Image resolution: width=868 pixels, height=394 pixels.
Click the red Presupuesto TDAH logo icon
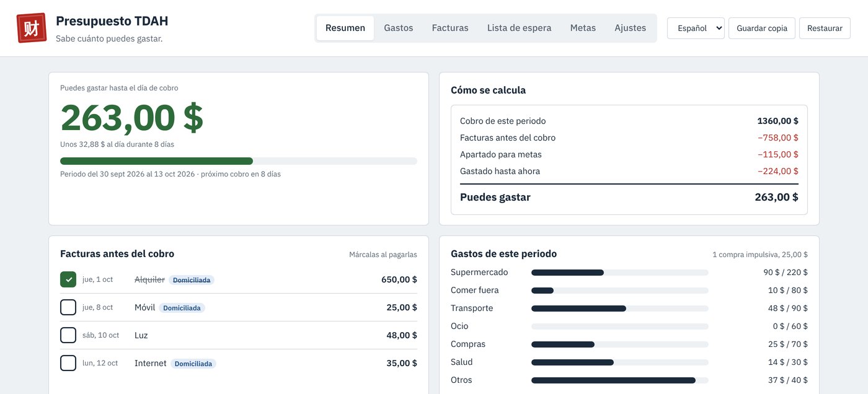tap(32, 28)
